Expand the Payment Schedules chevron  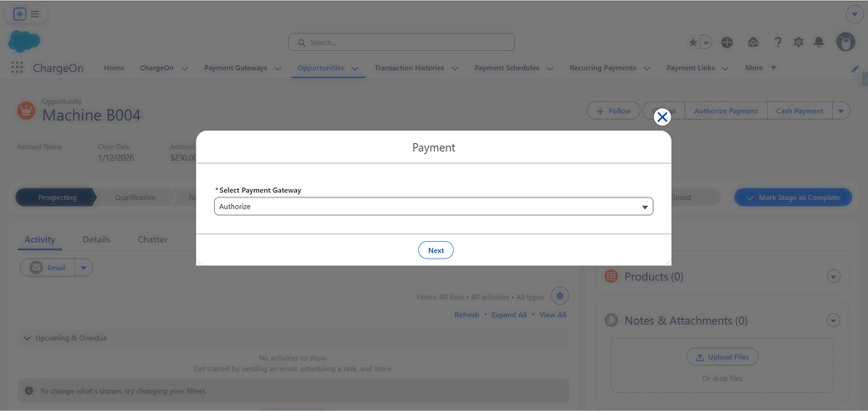pos(550,69)
